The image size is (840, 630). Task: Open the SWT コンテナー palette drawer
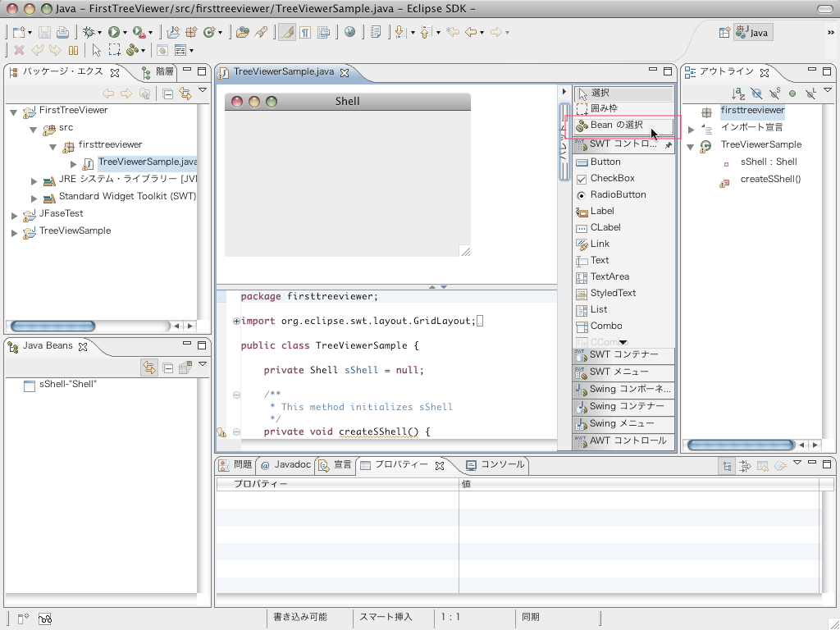click(623, 354)
